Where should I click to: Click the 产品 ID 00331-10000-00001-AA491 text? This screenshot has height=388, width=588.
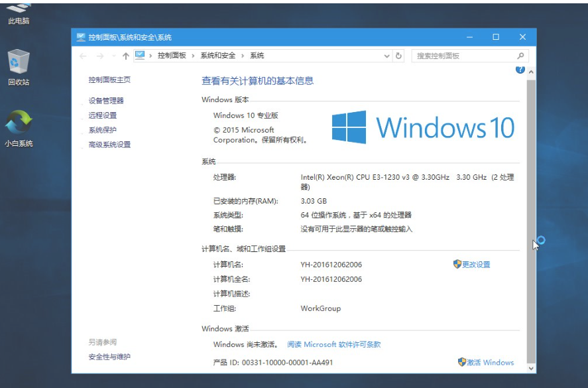point(273,363)
